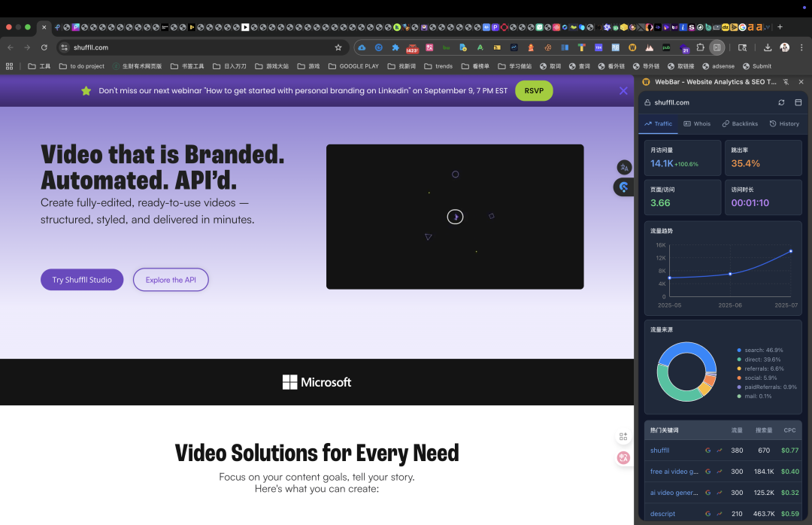Click the green 'pub' extension icon
This screenshot has width=812, height=525.
666,47
